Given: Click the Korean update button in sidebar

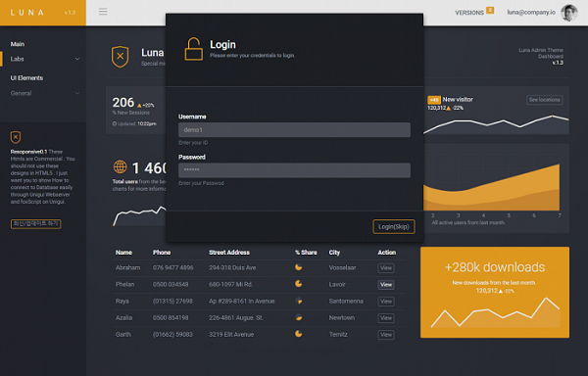Looking at the screenshot, I should pyautogui.click(x=35, y=224).
